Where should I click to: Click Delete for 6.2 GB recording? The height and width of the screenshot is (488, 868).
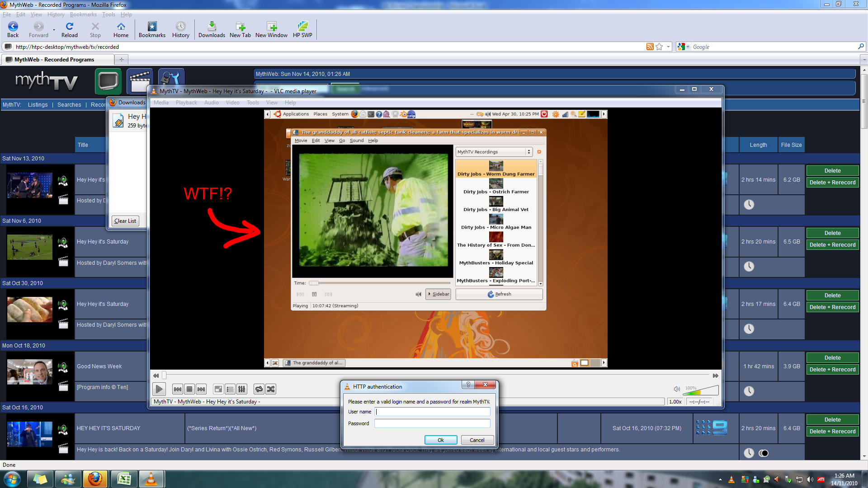[x=832, y=171]
